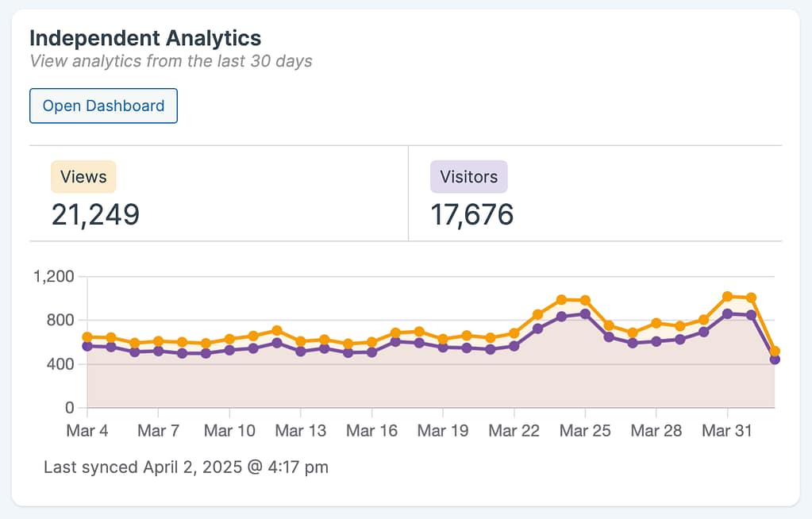Click the last synced timestamp text
Viewport: 812px width, 519px height.
(x=185, y=467)
